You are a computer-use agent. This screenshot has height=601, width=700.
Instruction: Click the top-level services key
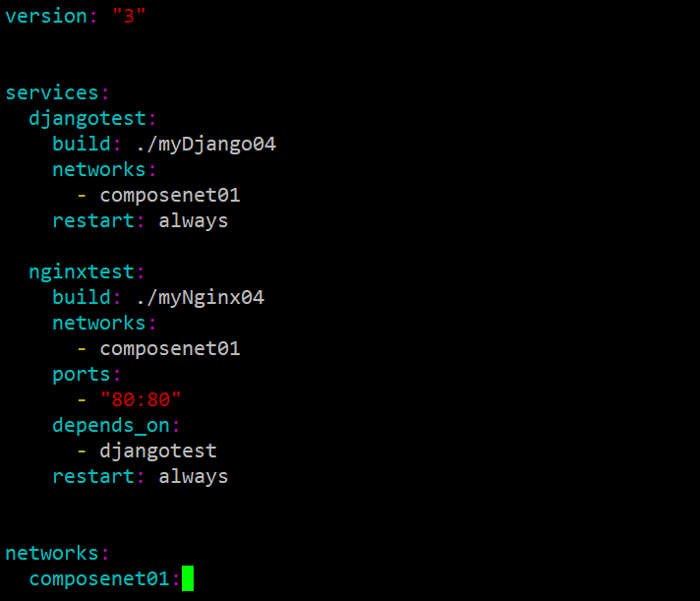(51, 93)
